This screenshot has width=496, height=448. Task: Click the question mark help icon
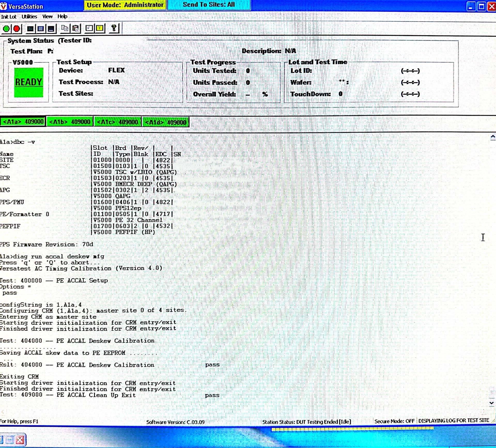click(x=114, y=28)
